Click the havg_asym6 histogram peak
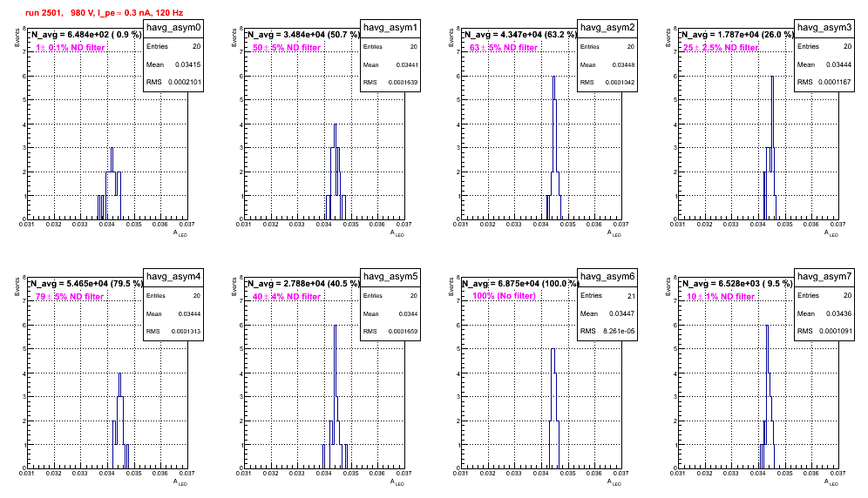 point(553,349)
